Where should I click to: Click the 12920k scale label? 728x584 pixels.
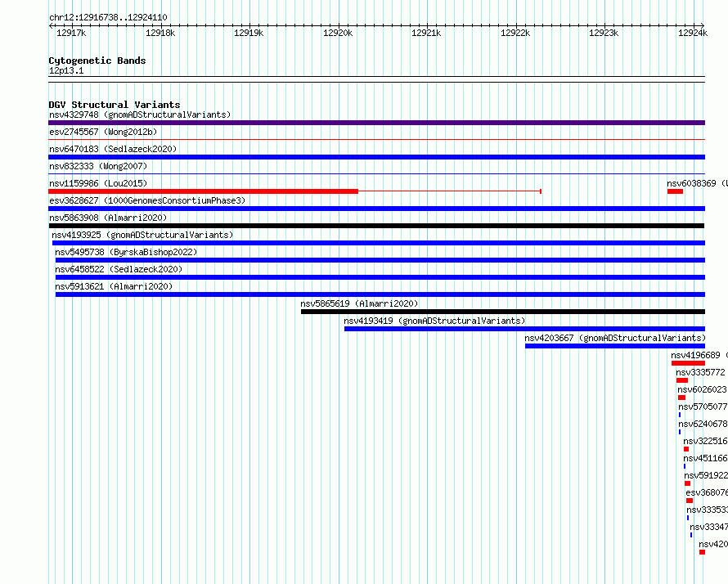[x=338, y=33]
